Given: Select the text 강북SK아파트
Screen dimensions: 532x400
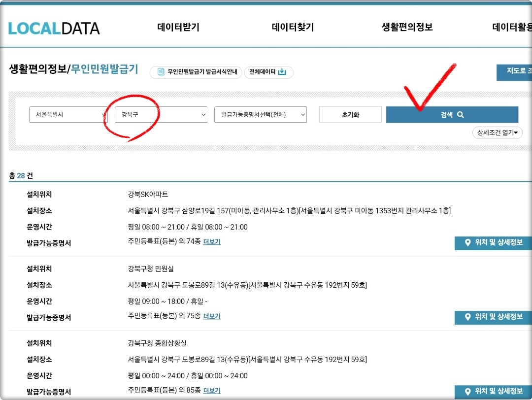Looking at the screenshot, I should click(148, 195).
